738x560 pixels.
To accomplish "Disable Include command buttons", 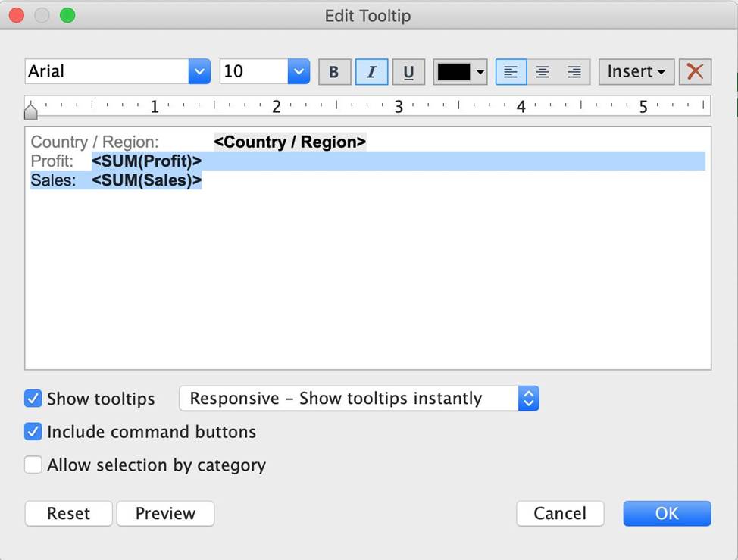I will click(x=33, y=432).
